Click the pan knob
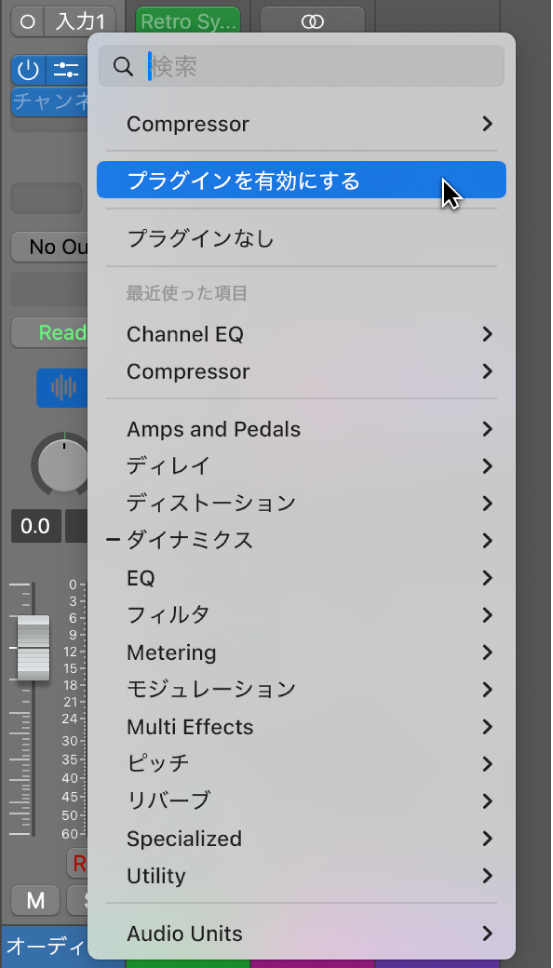Image resolution: width=553 pixels, height=968 pixels. point(64,465)
